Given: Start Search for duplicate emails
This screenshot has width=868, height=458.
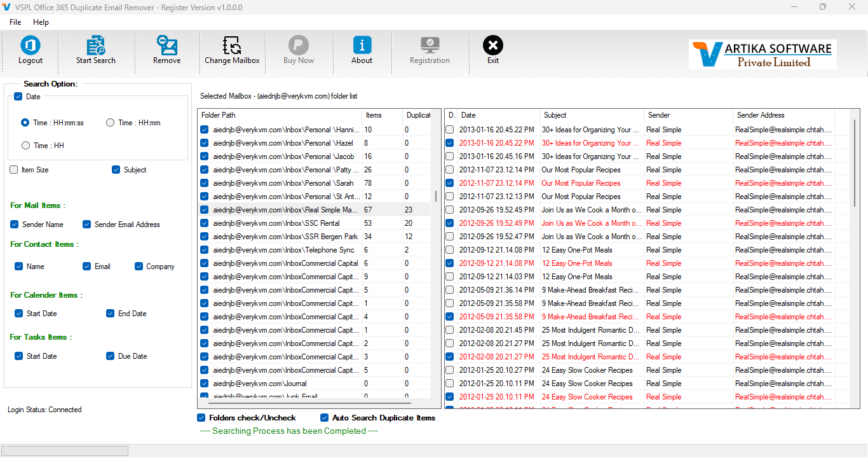Looking at the screenshot, I should coord(96,50).
